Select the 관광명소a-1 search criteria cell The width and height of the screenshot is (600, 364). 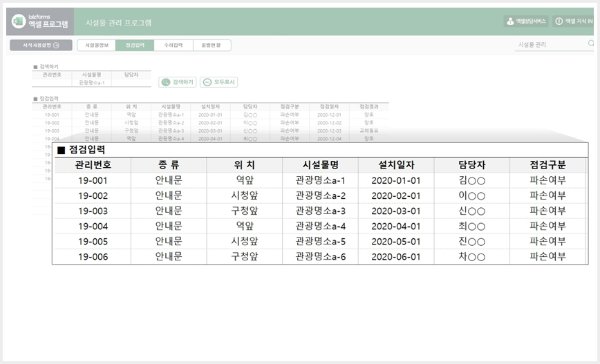click(91, 83)
